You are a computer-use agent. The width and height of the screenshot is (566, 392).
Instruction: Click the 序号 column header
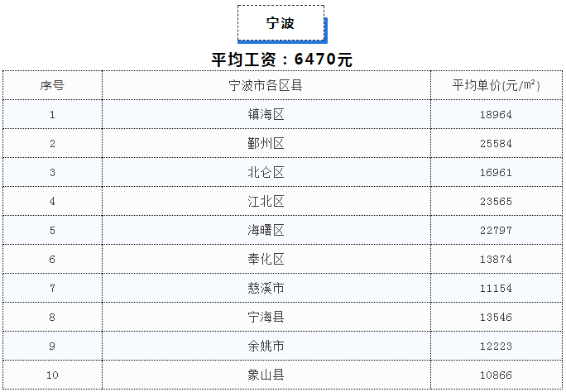[x=52, y=85]
